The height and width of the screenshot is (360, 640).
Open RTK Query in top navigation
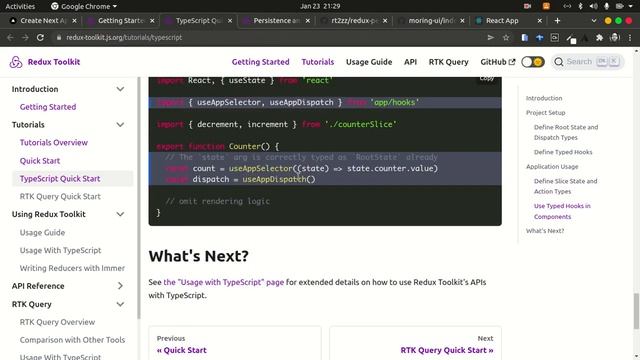click(449, 62)
